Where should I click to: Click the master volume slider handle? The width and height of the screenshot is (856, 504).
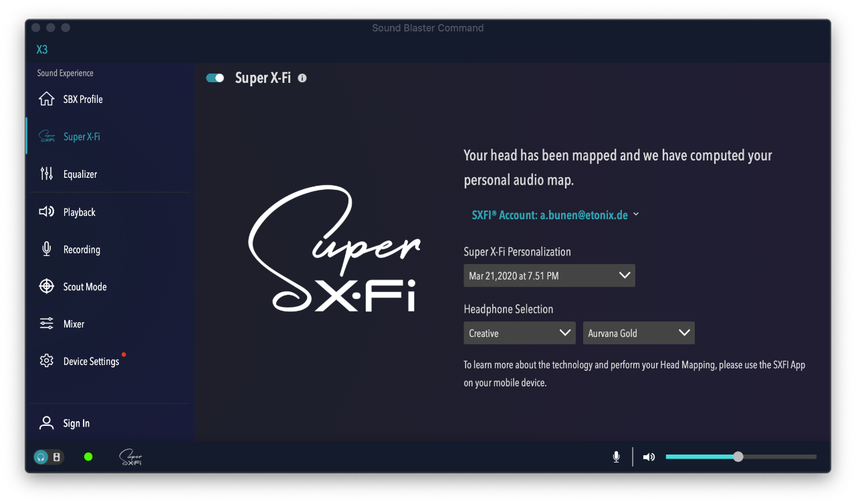(x=738, y=457)
